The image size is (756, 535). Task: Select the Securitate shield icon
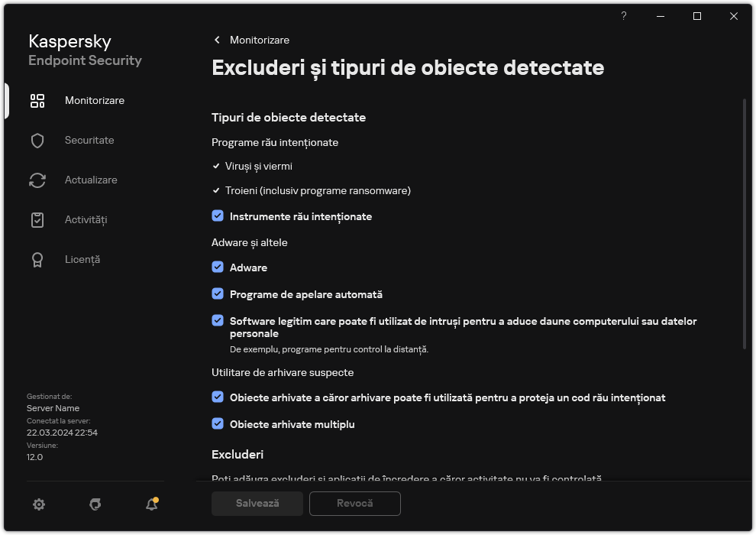coord(37,140)
